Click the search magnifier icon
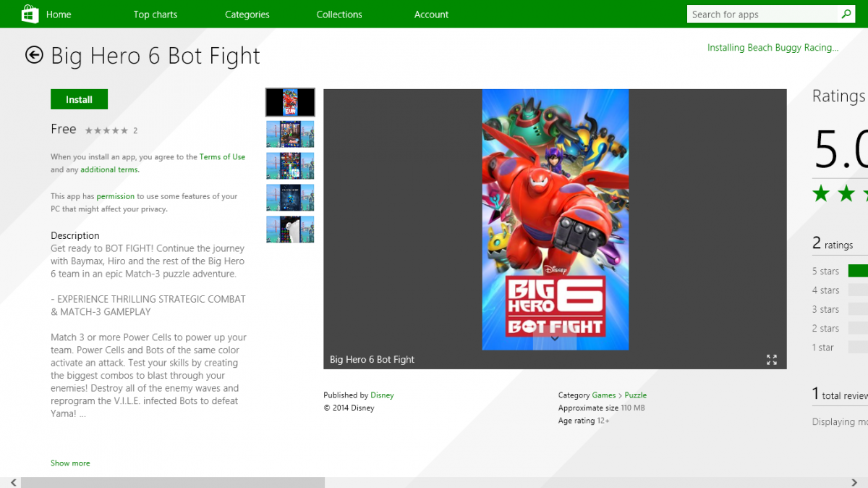The height and width of the screenshot is (488, 868). coord(846,14)
